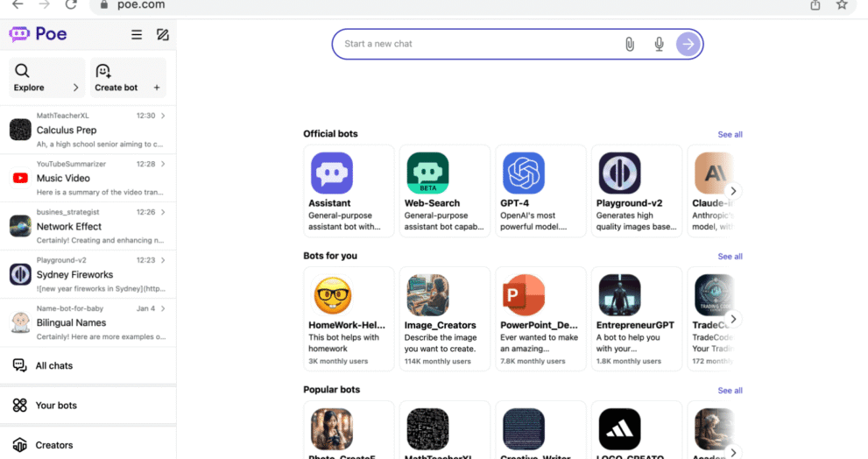The image size is (868, 459).
Task: Open the All chats menu item
Action: [88, 365]
